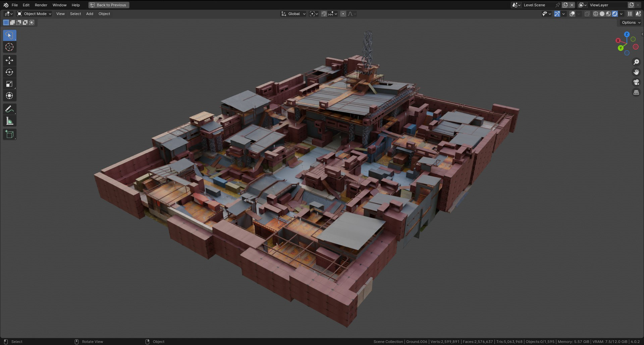Select the Scale tool

[x=9, y=84]
